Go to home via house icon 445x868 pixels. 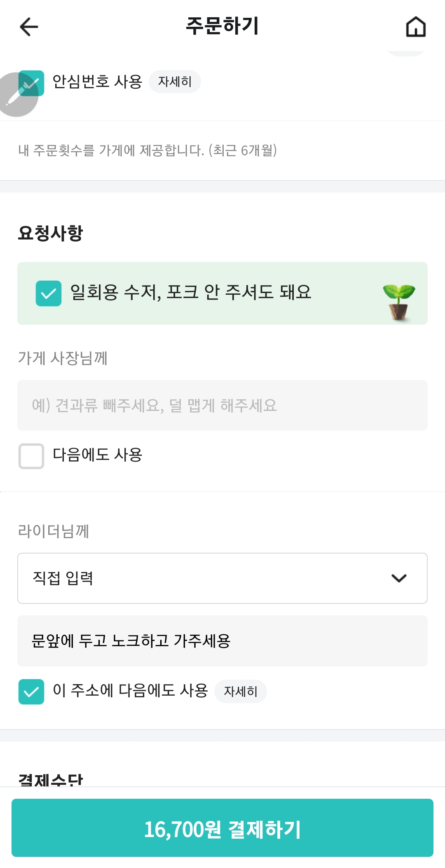[416, 27]
